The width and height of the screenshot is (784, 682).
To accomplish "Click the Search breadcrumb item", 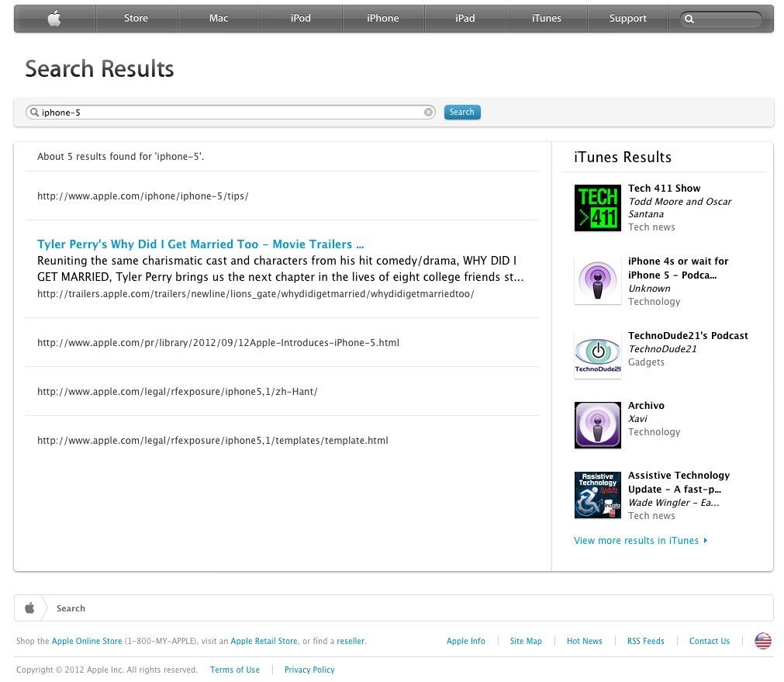I will click(71, 608).
